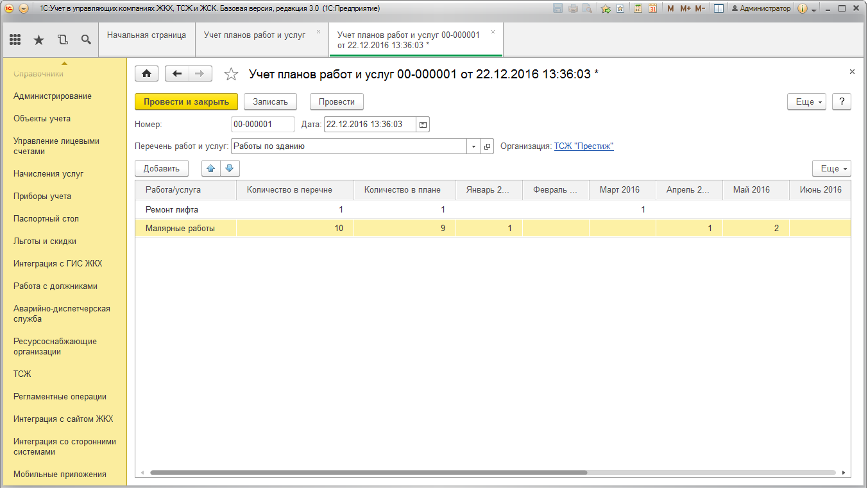Open ТСЖ "Престиж" organization link
The width and height of the screenshot is (868, 488).
tap(584, 146)
